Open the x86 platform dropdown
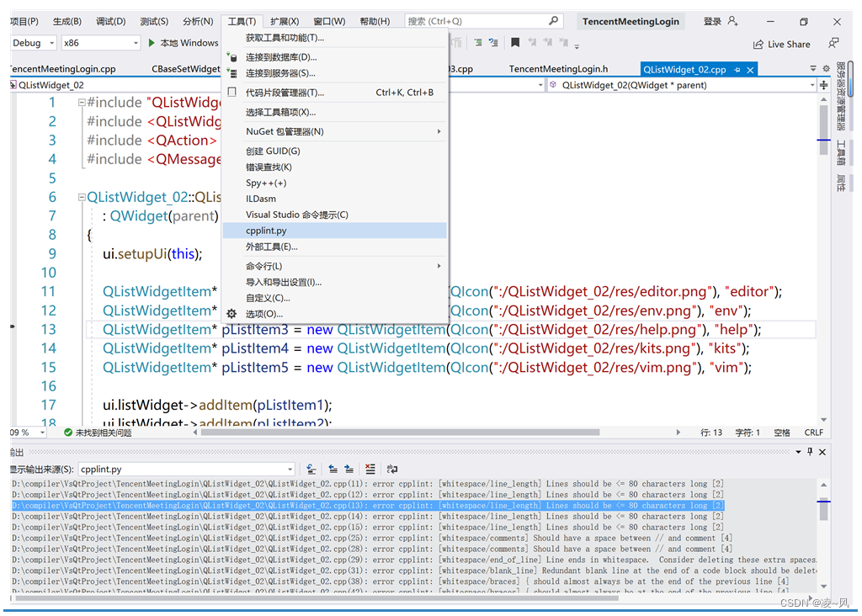 (x=101, y=43)
